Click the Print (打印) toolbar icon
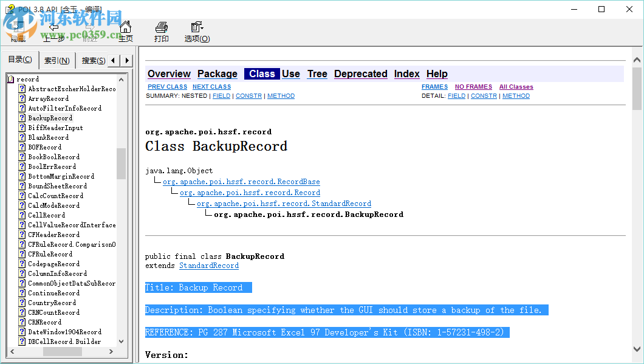 (162, 27)
